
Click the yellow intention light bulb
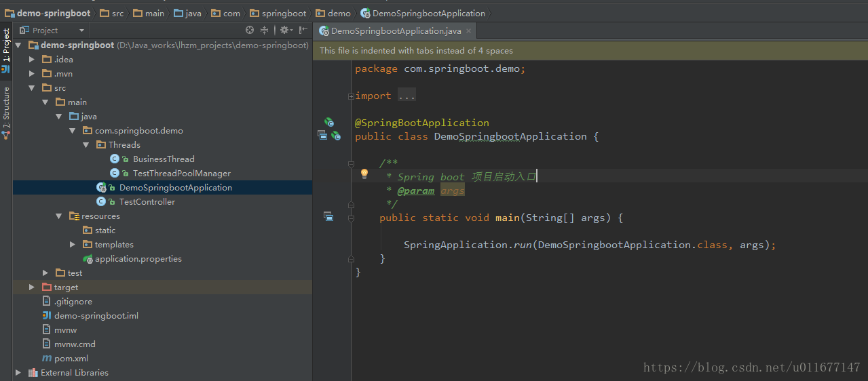(x=364, y=174)
